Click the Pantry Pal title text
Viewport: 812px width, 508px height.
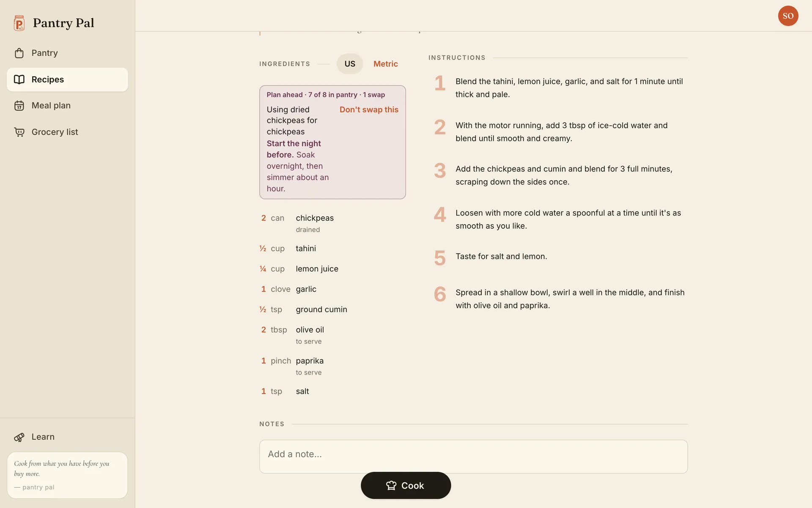point(63,23)
